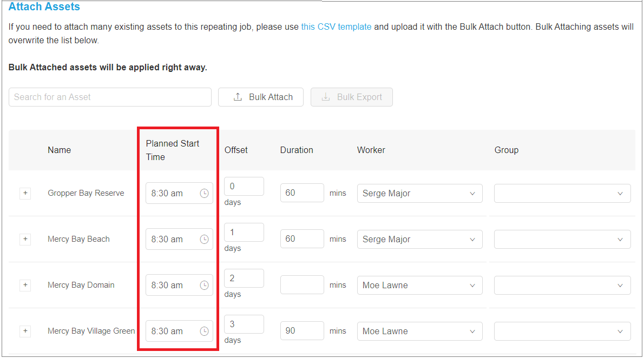Click Offset field for Mercy Bay Domain
The image size is (644, 358).
(x=244, y=279)
